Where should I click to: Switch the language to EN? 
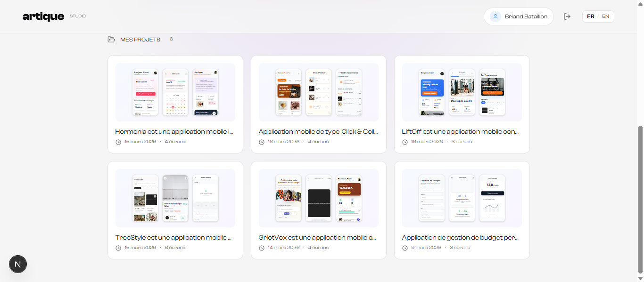[x=605, y=16]
